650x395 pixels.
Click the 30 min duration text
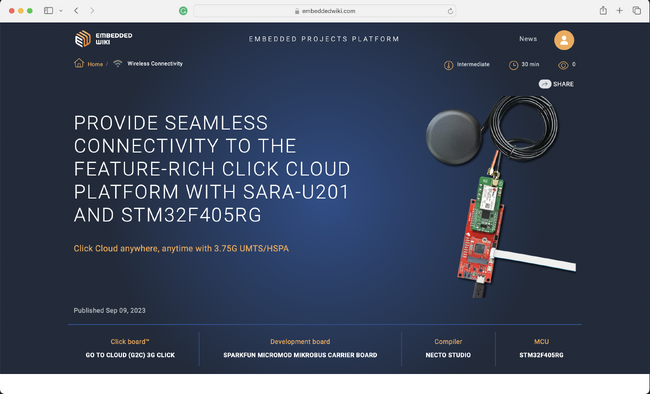[x=530, y=64]
